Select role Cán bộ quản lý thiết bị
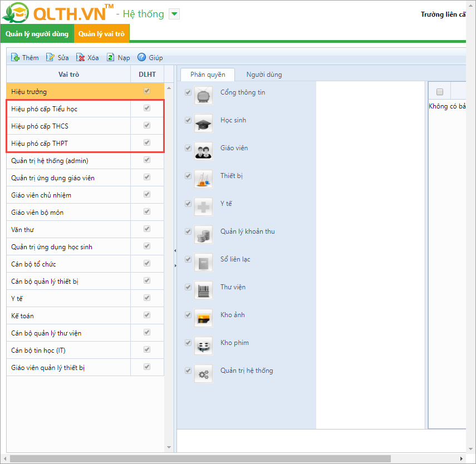Image resolution: width=476 pixels, height=464 pixels. point(85,282)
